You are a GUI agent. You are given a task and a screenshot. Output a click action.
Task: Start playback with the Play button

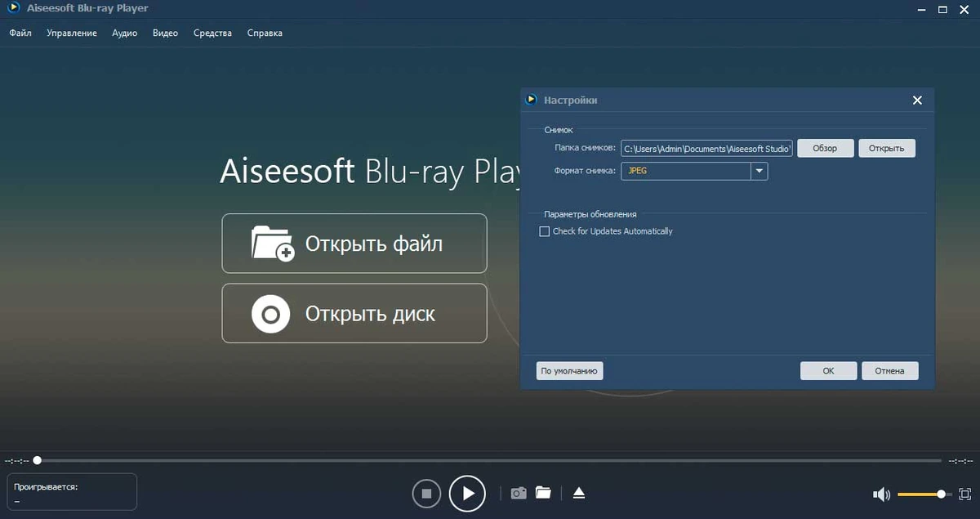tap(468, 493)
